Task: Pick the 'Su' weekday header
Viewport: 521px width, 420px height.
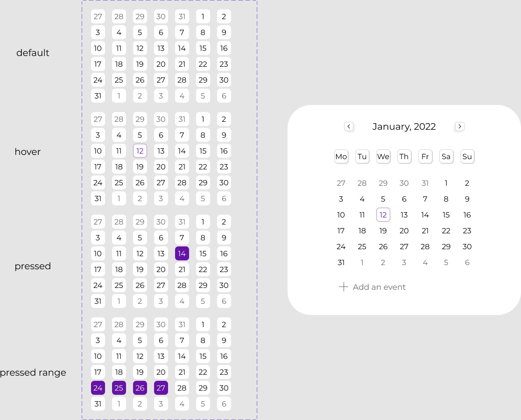Action: tap(467, 157)
